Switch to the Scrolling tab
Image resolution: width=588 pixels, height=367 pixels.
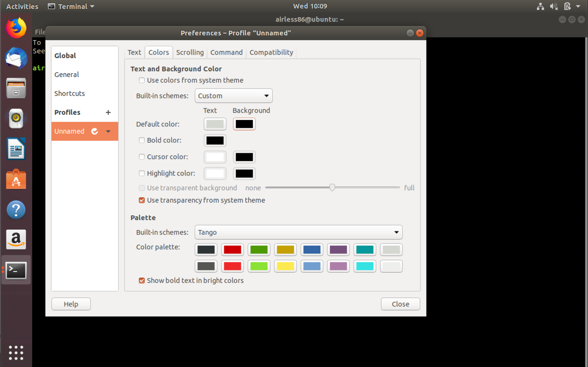tap(190, 52)
